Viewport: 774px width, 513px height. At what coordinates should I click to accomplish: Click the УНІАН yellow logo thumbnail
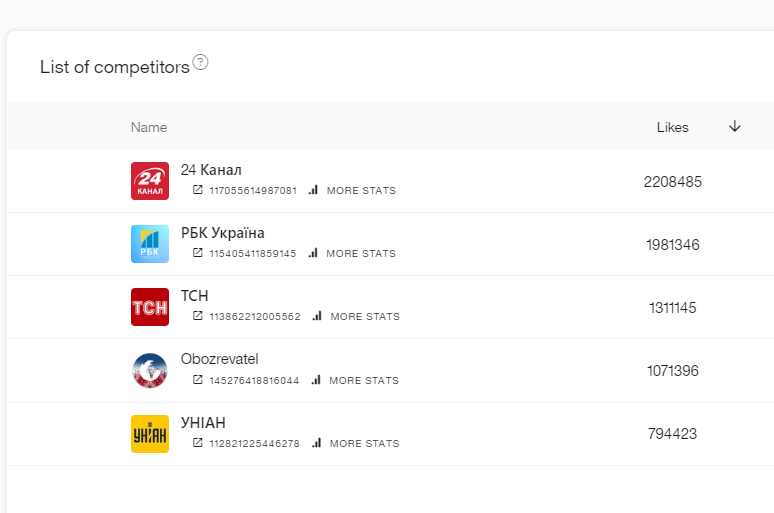coord(150,434)
